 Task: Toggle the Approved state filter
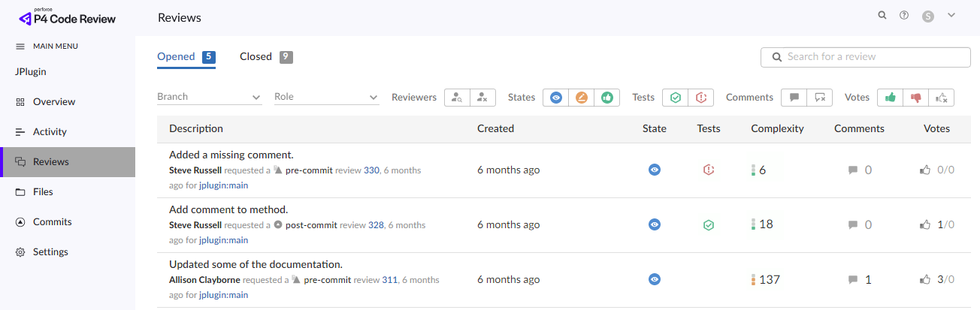(x=606, y=98)
